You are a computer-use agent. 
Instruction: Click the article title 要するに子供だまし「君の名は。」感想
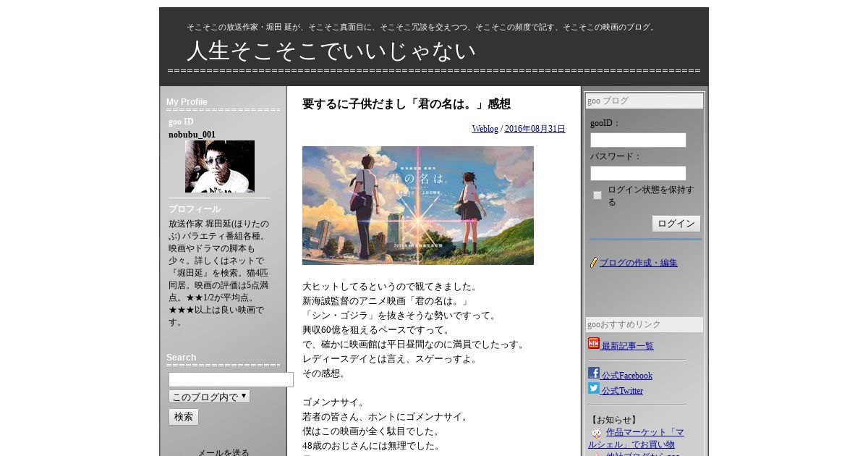407,104
